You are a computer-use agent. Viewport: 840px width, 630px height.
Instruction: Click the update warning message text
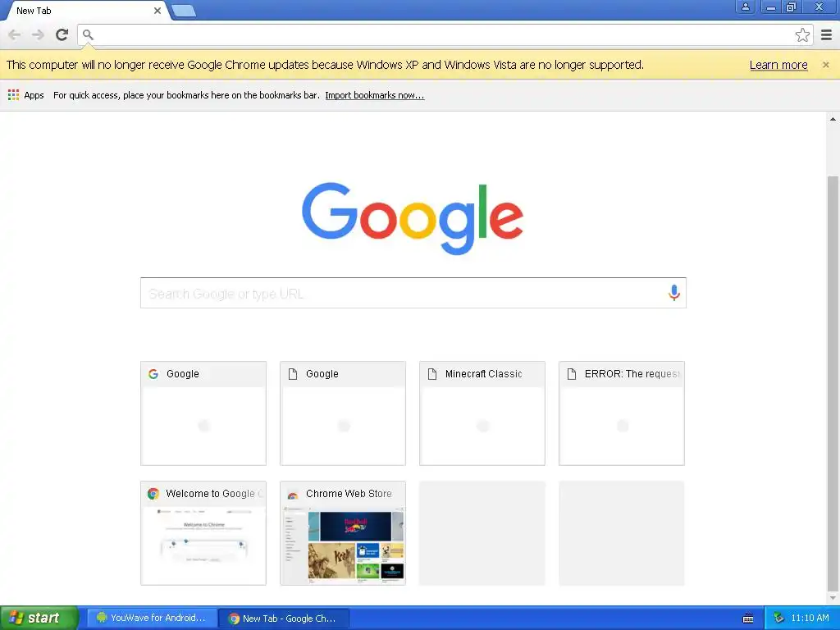point(325,65)
